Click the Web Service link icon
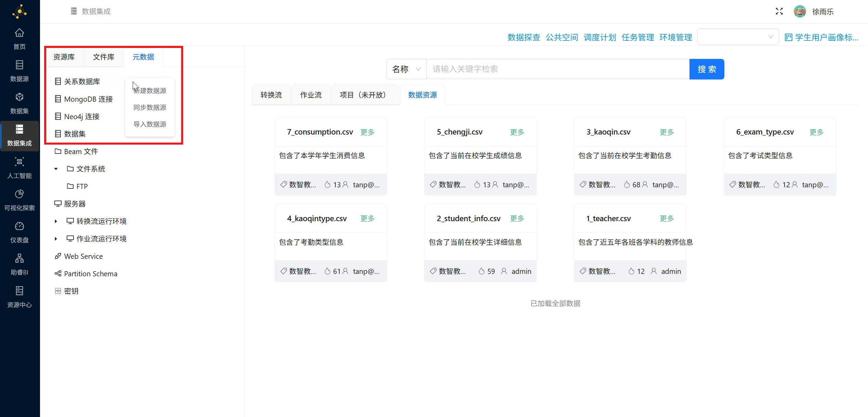The width and height of the screenshot is (868, 417). (58, 256)
